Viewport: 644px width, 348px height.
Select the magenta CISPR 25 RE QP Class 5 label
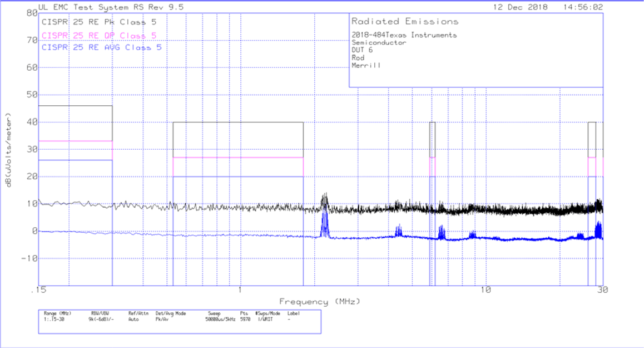click(x=98, y=35)
